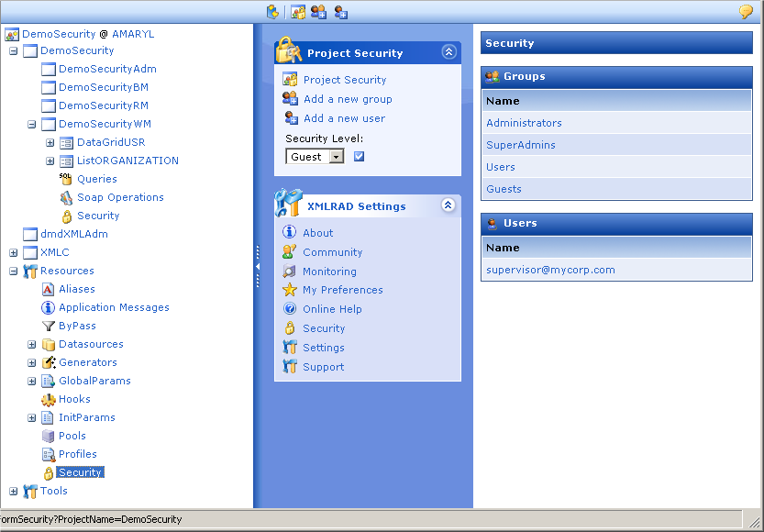The image size is (764, 532).
Task: Click the Hooks icon under Resources
Action: click(x=49, y=399)
